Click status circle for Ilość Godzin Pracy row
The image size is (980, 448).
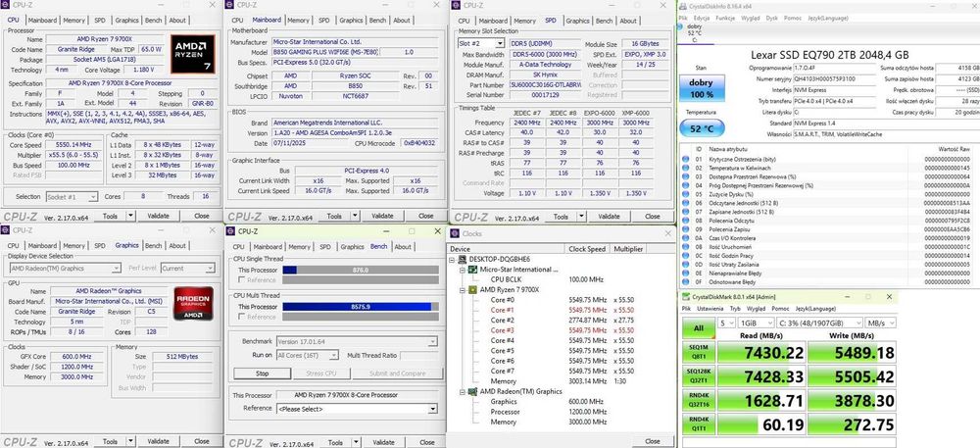pyautogui.click(x=686, y=256)
